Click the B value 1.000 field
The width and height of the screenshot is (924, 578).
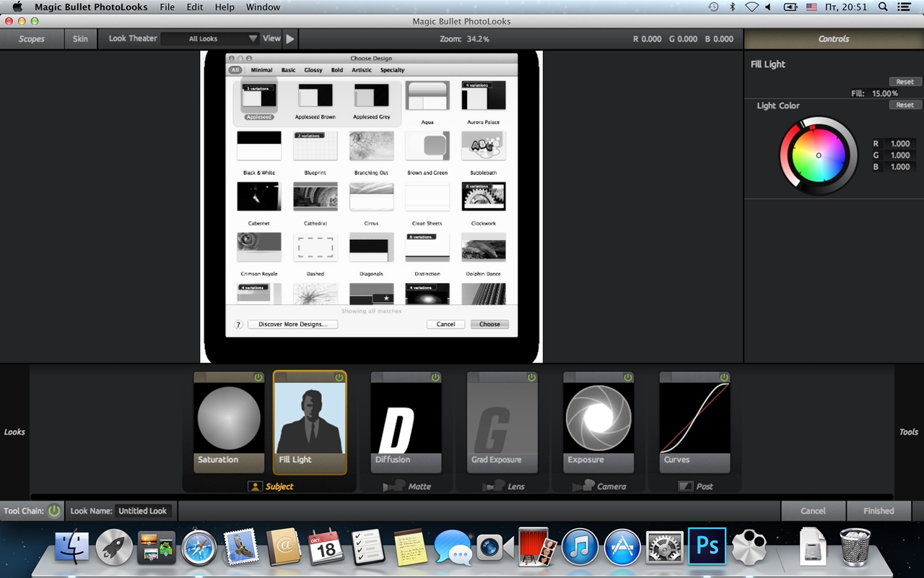click(899, 167)
